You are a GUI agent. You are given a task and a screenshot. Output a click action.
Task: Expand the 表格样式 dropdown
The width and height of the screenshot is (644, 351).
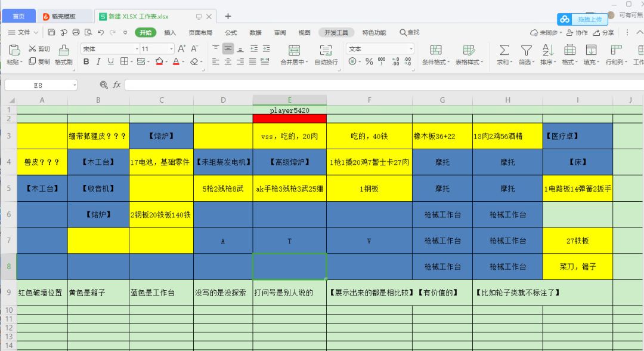pyautogui.click(x=482, y=62)
